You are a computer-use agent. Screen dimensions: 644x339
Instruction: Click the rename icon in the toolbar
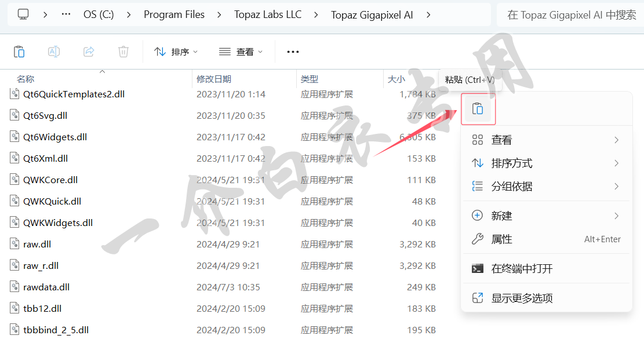tap(54, 52)
